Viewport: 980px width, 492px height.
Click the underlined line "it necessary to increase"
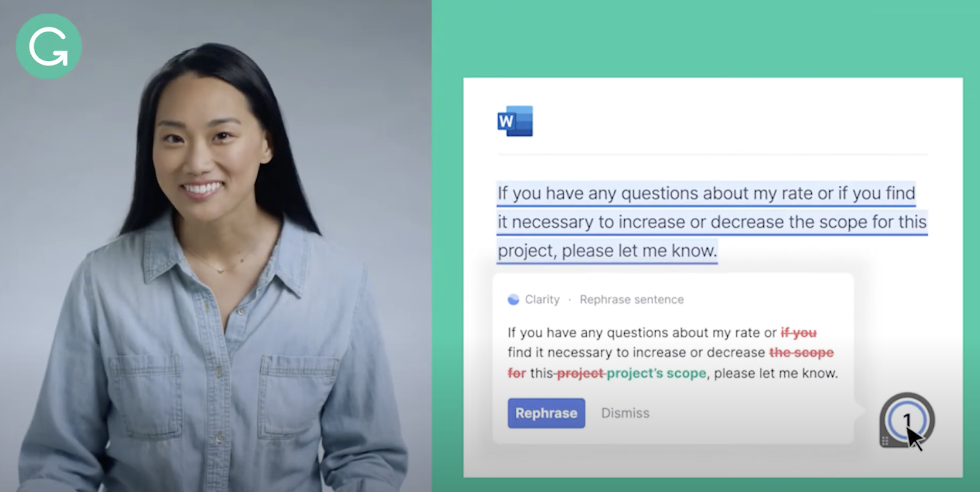(712, 222)
